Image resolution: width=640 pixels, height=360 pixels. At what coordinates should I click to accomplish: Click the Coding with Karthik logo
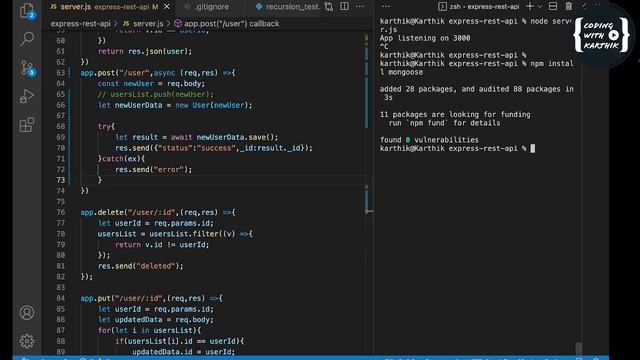click(x=601, y=35)
